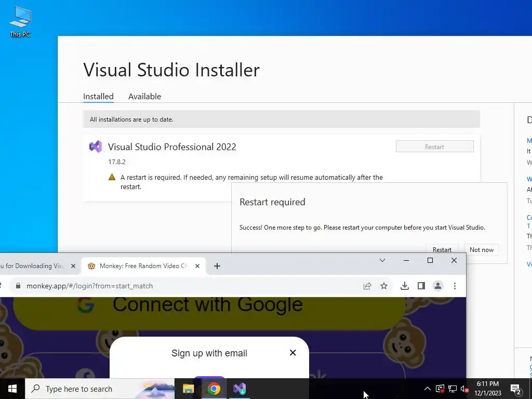
Task: Click the security status tray icon with red dot
Action: tap(440, 389)
